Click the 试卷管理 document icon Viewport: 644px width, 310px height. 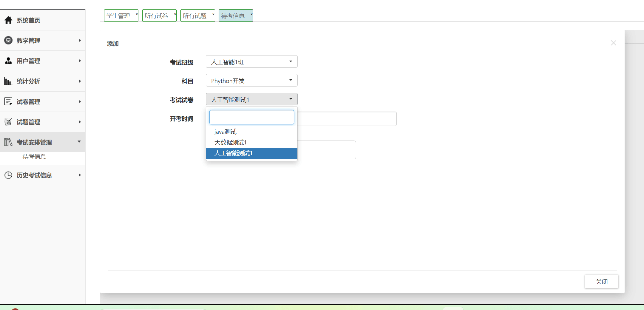point(8,101)
